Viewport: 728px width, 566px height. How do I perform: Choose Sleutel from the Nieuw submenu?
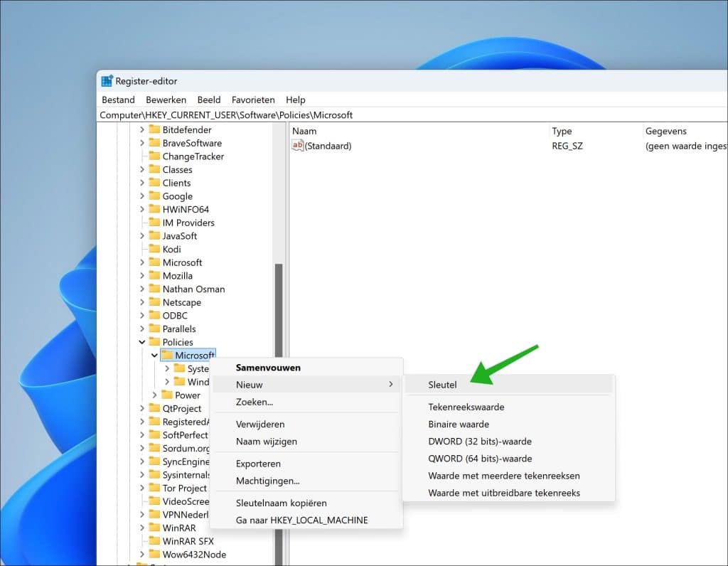[509, 385]
